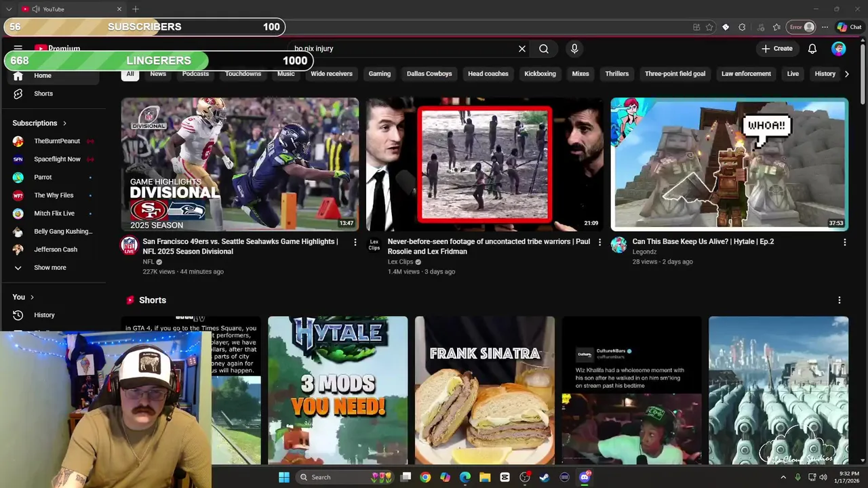
Task: Toggle the system tray microphone icon
Action: 797,477
